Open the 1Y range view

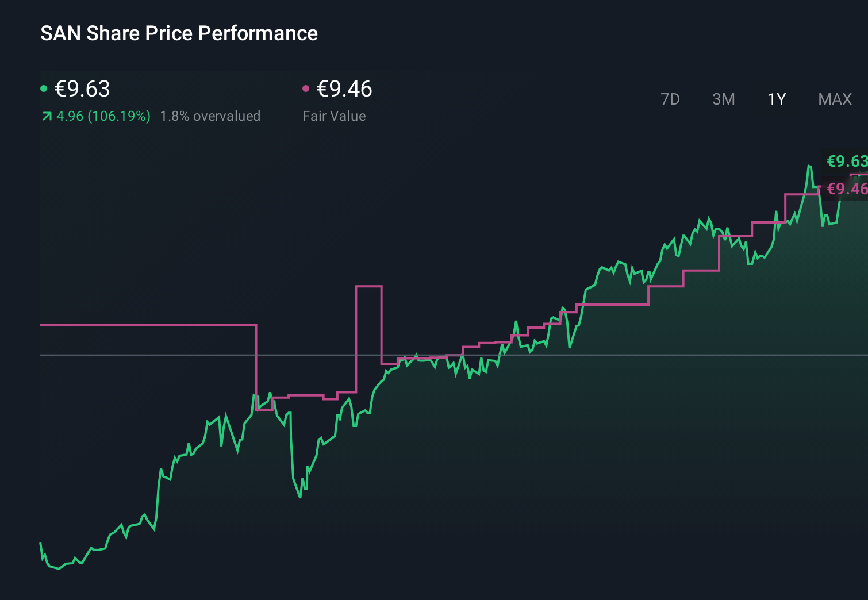pos(776,99)
